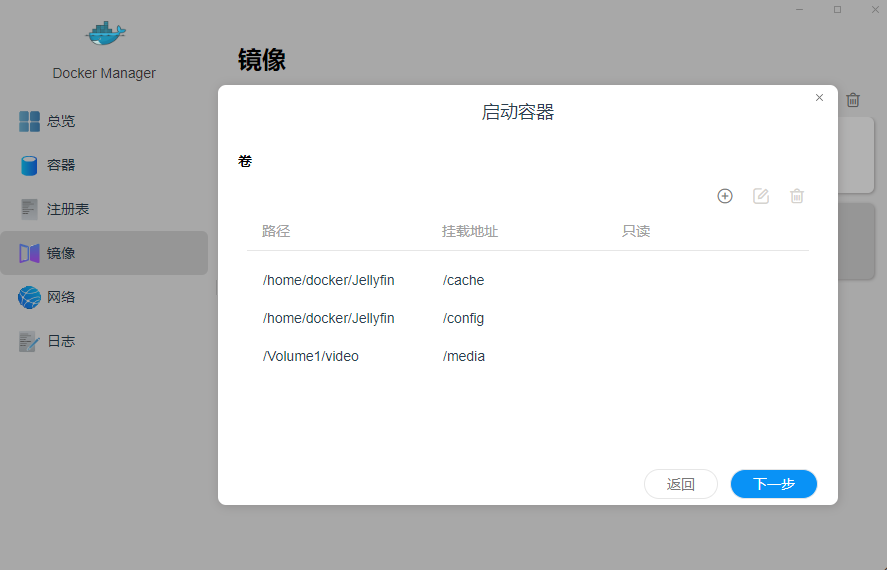Click the delete volume trash icon in dialog
The image size is (887, 570).
[797, 196]
